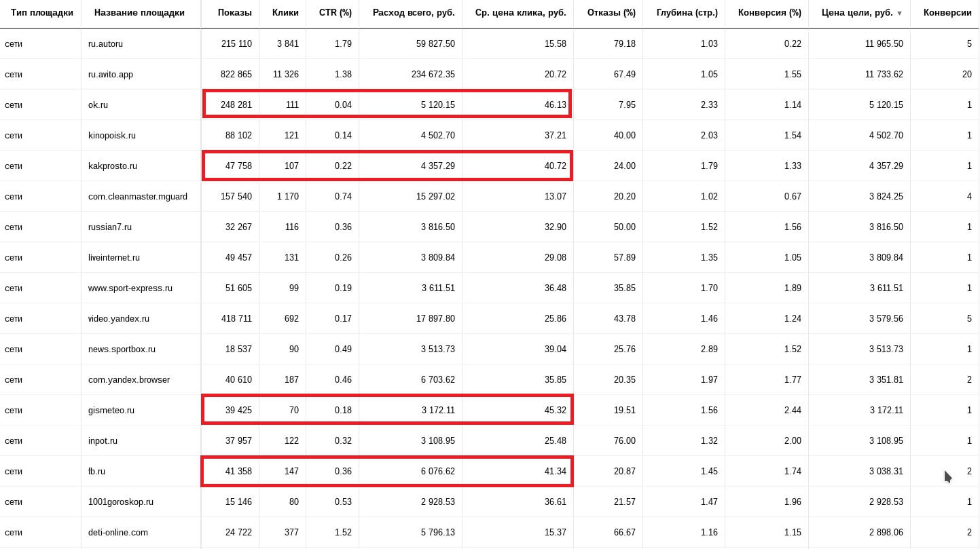Click the Показы column header
This screenshot has height=549, width=980.
click(235, 13)
